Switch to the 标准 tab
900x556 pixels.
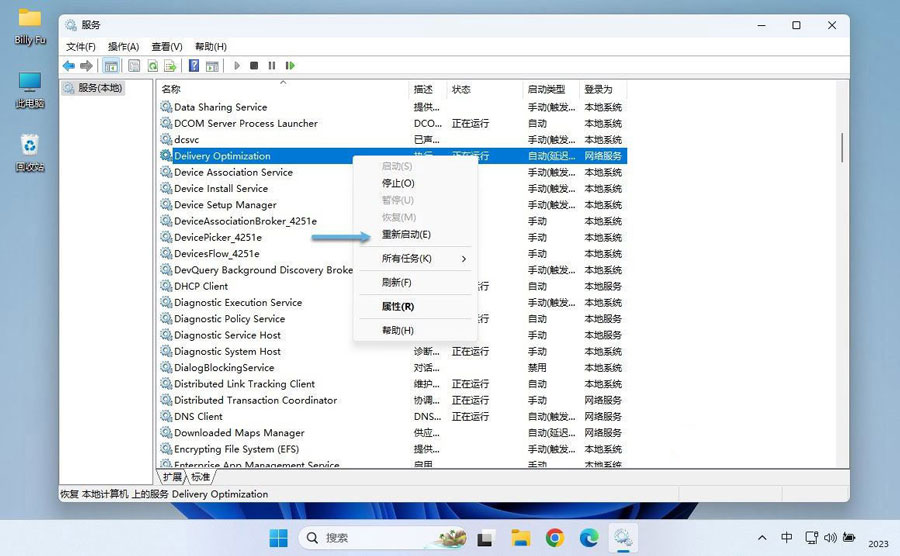tap(201, 477)
